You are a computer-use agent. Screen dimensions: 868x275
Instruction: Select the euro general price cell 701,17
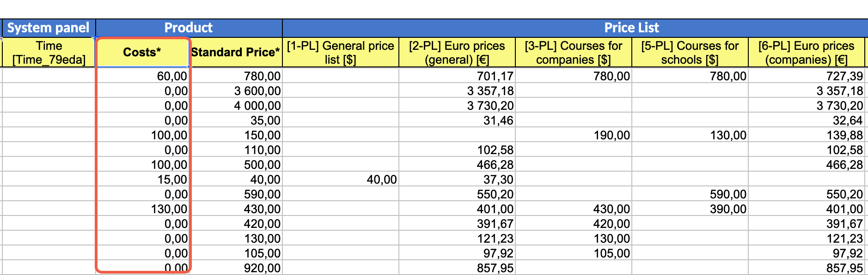(457, 76)
